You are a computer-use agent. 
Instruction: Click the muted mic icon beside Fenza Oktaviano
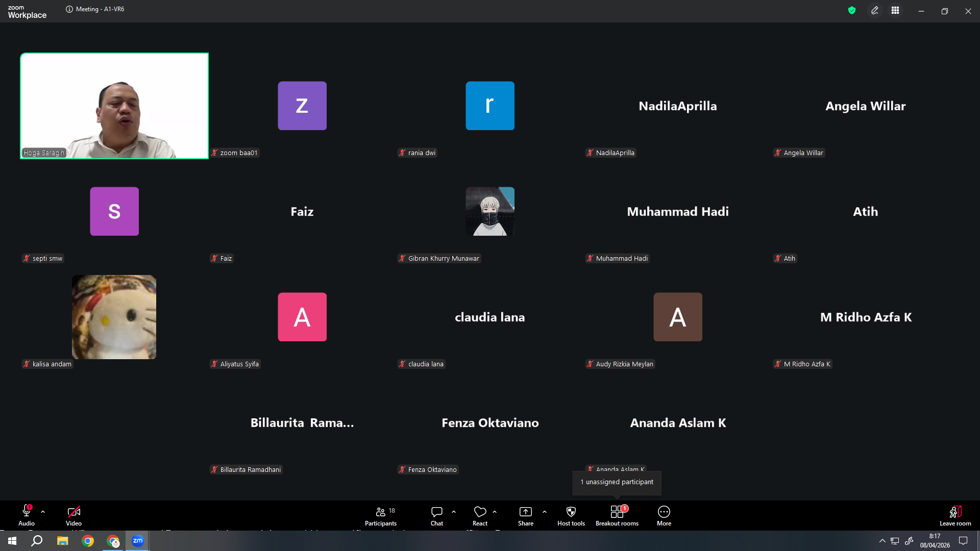[402, 470]
